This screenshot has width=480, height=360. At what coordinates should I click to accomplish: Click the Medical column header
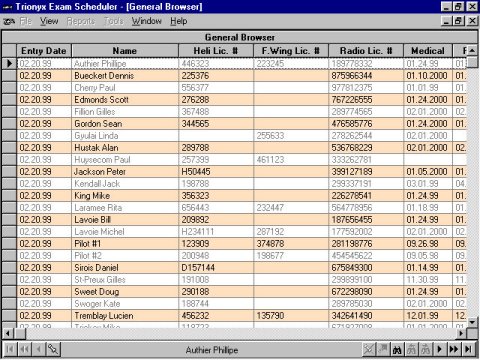tap(428, 51)
